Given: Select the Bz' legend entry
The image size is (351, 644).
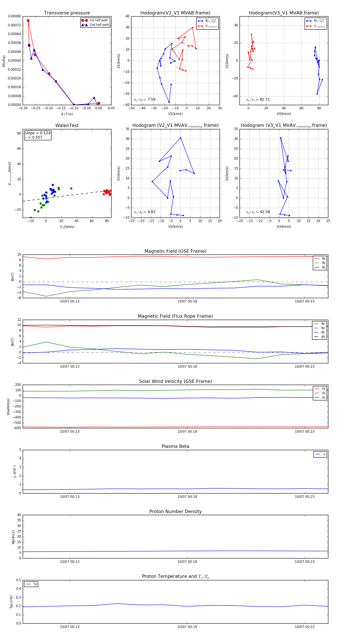Looking at the screenshot, I should click(320, 333).
